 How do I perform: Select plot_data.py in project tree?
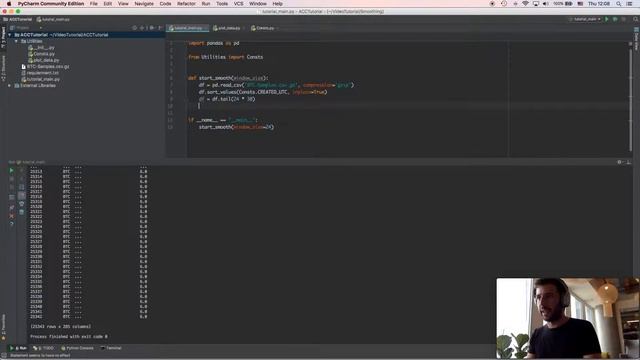(44, 60)
